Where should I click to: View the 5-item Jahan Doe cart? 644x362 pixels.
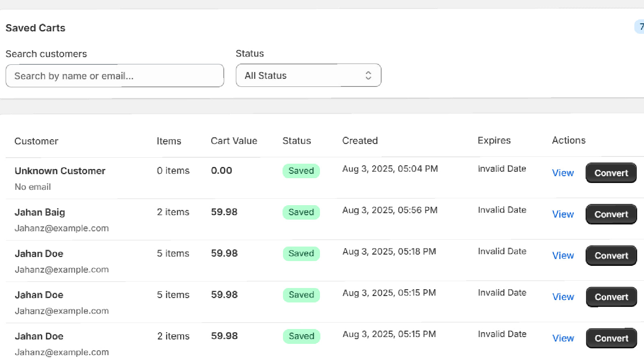point(563,255)
